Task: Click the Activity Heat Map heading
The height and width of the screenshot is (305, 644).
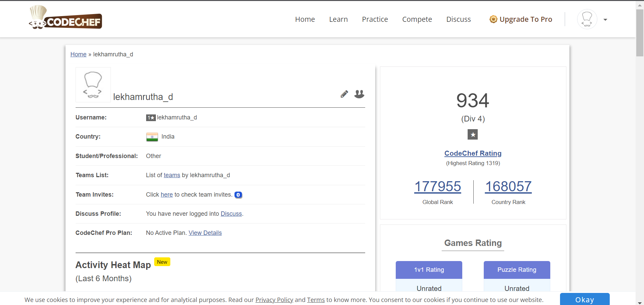Action: point(113,265)
